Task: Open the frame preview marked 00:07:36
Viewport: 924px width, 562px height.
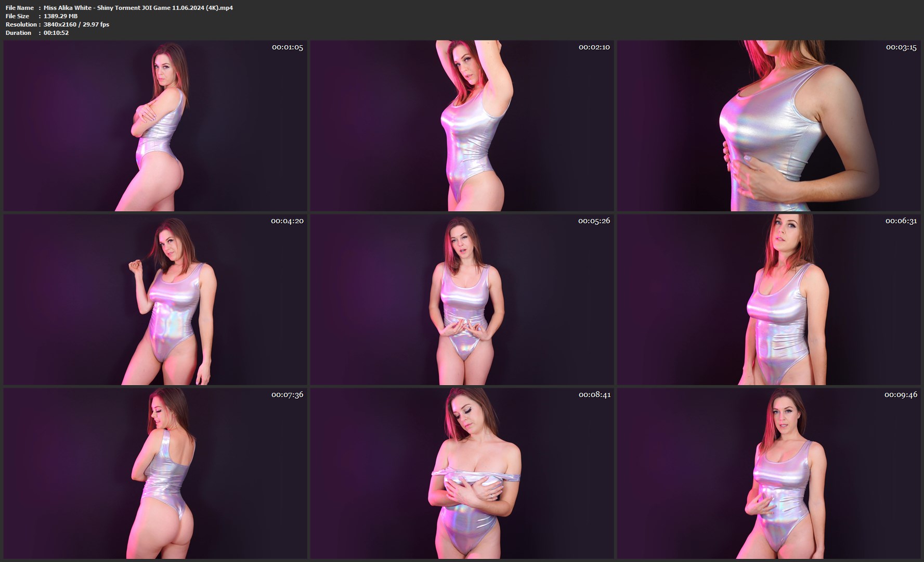Action: [x=155, y=474]
